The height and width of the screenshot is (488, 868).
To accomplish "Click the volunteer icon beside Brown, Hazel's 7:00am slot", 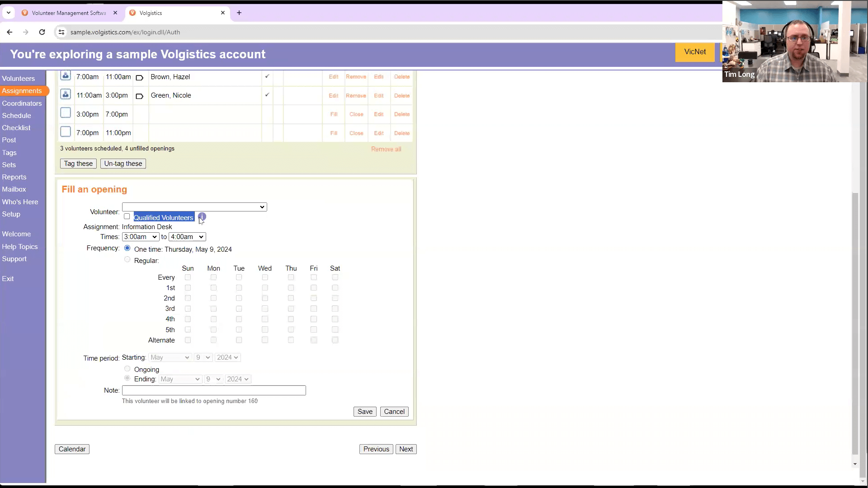I will [x=66, y=76].
